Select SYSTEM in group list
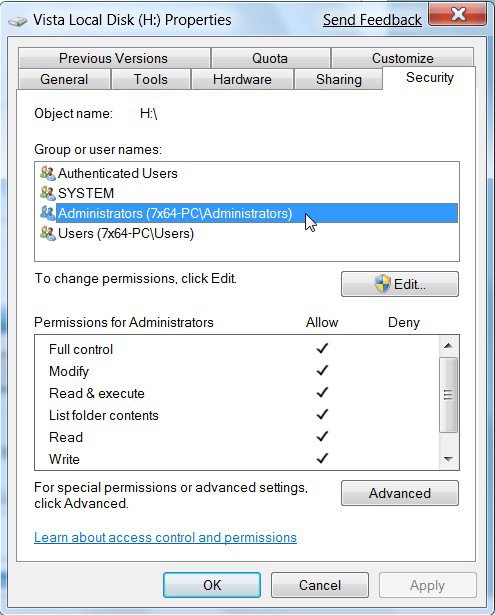 (x=247, y=193)
